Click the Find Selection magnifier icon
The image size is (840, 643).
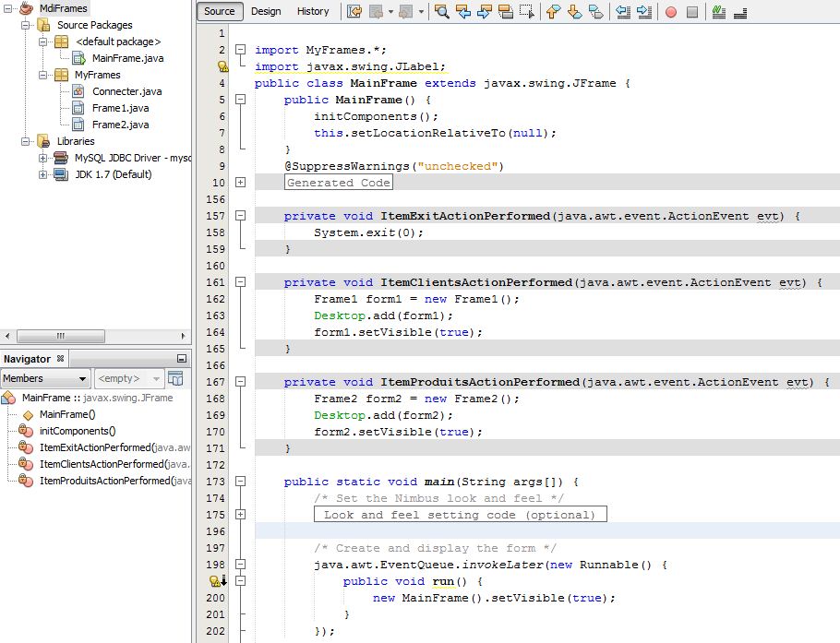pyautogui.click(x=442, y=12)
